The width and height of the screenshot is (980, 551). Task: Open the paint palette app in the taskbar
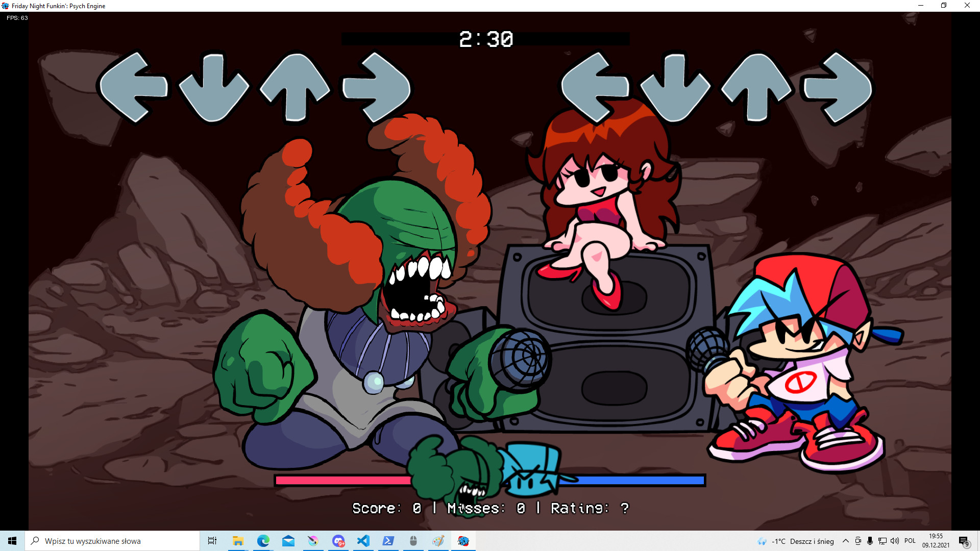click(x=438, y=541)
